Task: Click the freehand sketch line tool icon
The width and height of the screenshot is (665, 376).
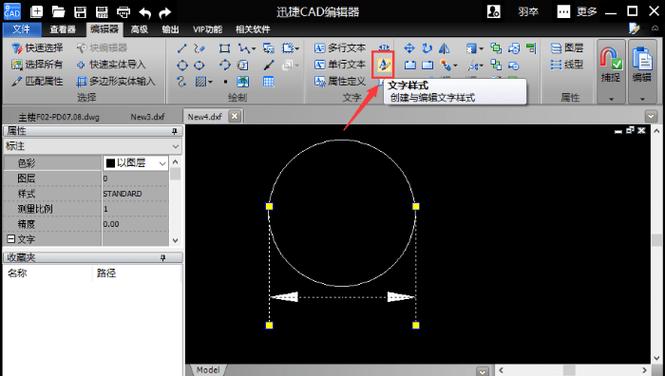Action: point(199,48)
